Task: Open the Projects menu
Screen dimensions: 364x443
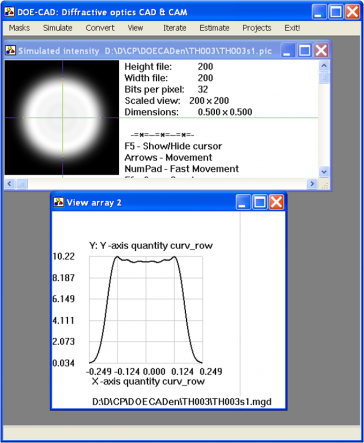Action: coord(257,28)
